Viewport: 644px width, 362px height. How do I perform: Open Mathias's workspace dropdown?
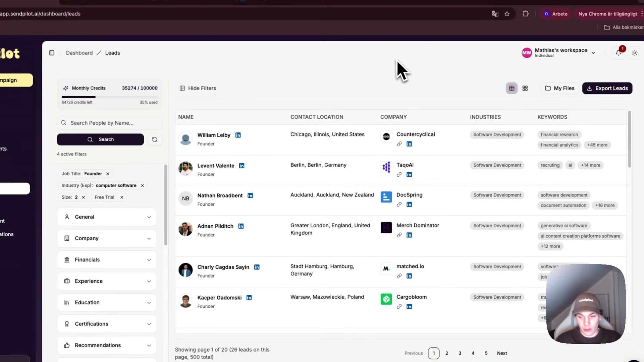(558, 53)
